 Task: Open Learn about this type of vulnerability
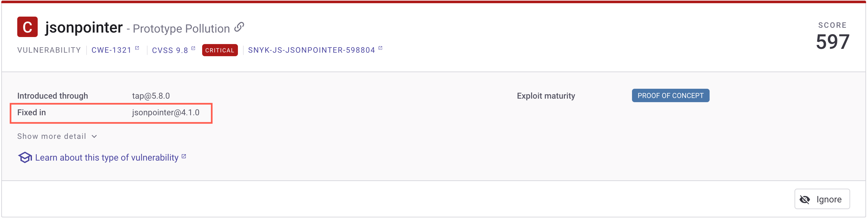click(x=106, y=158)
